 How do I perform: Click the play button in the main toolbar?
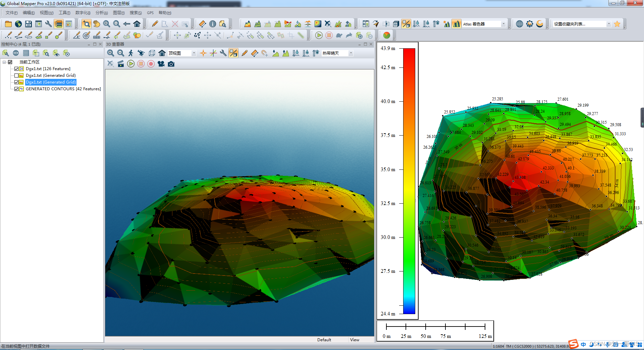(319, 35)
